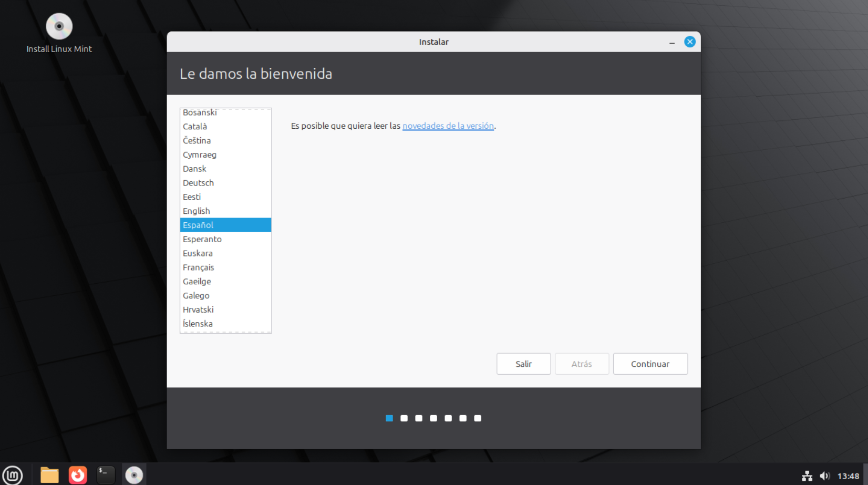Select the installer disc icon in the taskbar
This screenshot has width=868, height=485.
pos(134,475)
